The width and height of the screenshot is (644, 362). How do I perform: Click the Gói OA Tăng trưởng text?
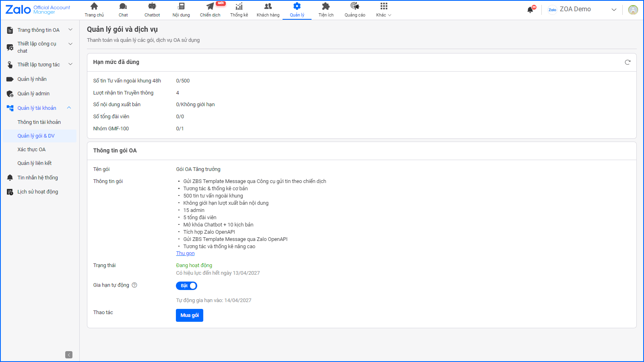198,169
